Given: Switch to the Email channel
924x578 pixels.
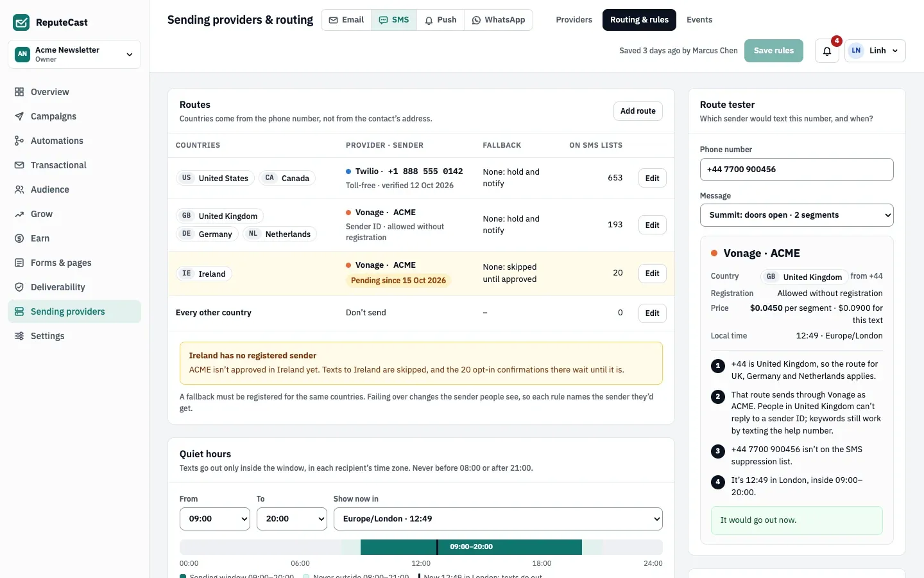Looking at the screenshot, I should [x=346, y=20].
